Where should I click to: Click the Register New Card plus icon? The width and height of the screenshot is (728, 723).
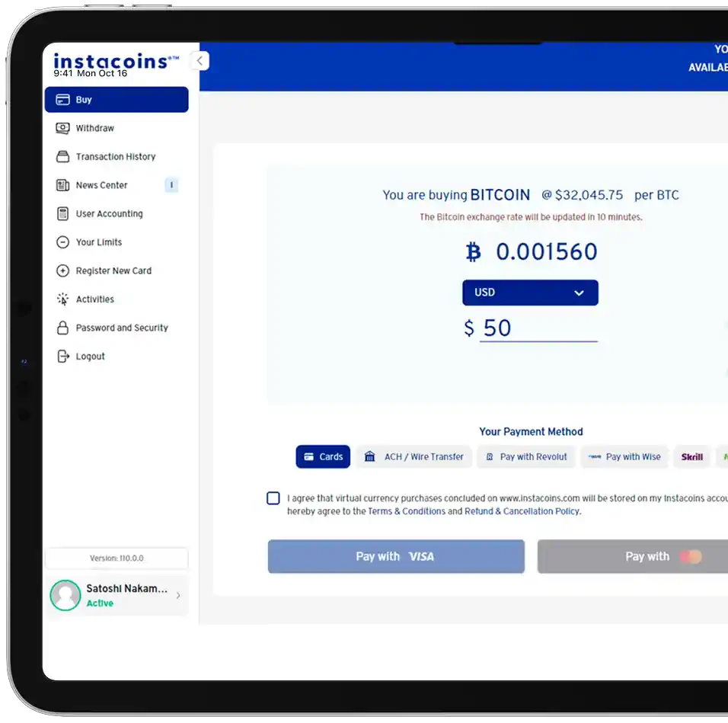[x=62, y=271]
